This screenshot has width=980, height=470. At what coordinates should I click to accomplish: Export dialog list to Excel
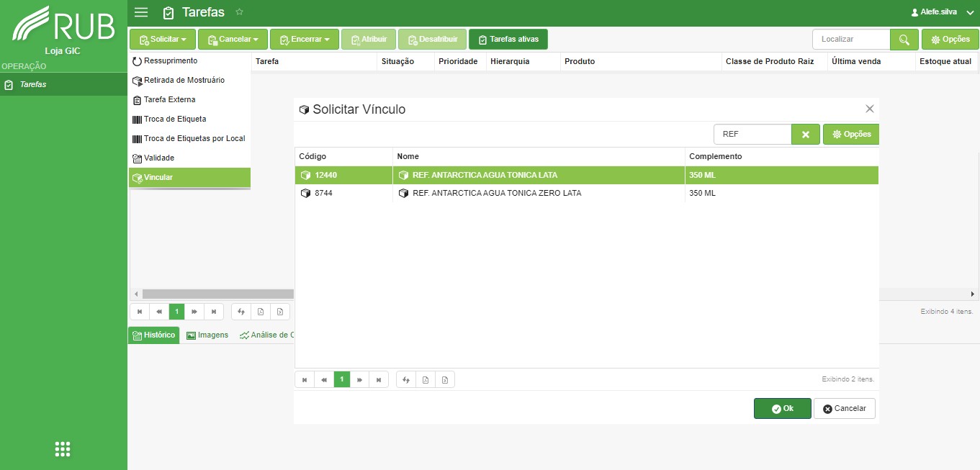coord(445,379)
